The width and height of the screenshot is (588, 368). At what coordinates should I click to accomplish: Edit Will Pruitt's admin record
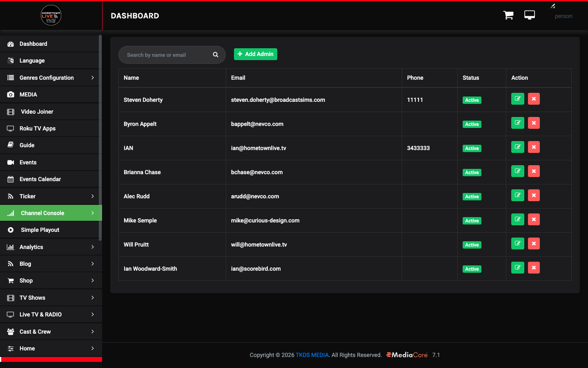pos(518,244)
